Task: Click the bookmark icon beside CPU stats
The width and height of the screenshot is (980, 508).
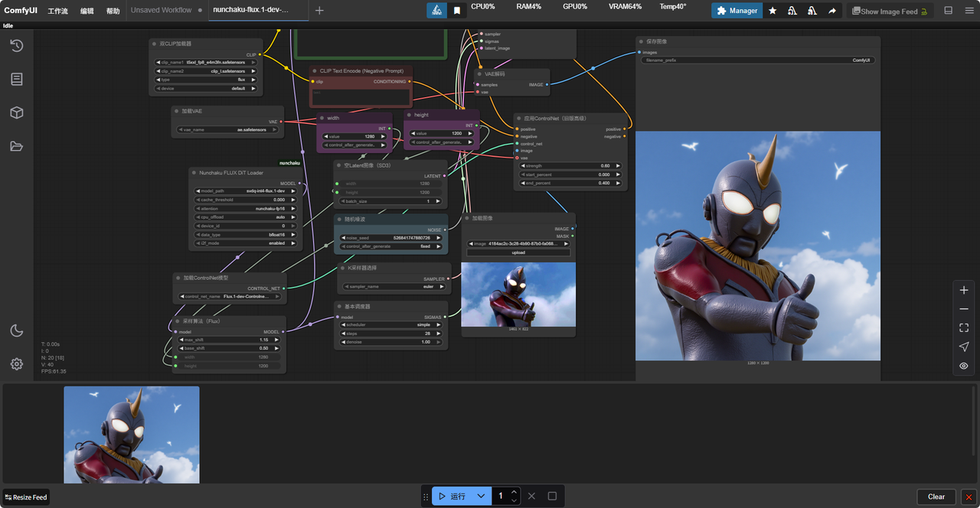Action: [457, 11]
